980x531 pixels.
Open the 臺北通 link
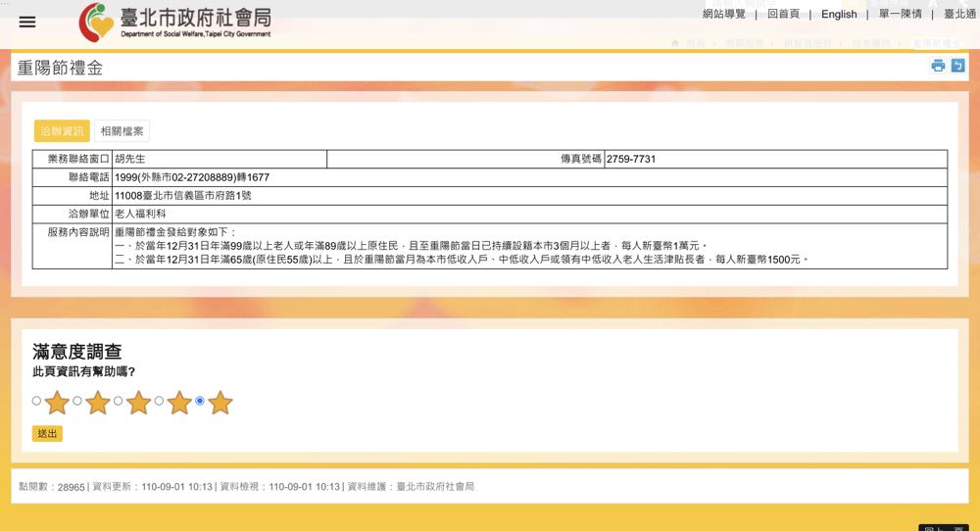(959, 14)
